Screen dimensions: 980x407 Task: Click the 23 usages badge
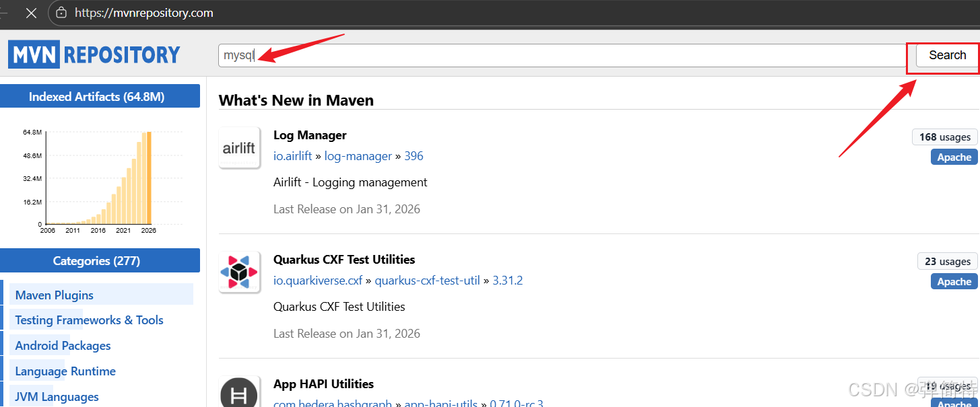point(947,262)
